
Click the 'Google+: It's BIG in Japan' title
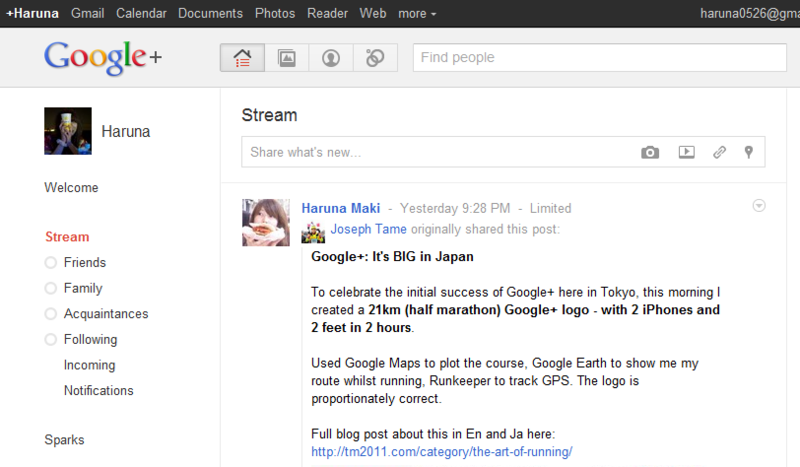coord(392,256)
